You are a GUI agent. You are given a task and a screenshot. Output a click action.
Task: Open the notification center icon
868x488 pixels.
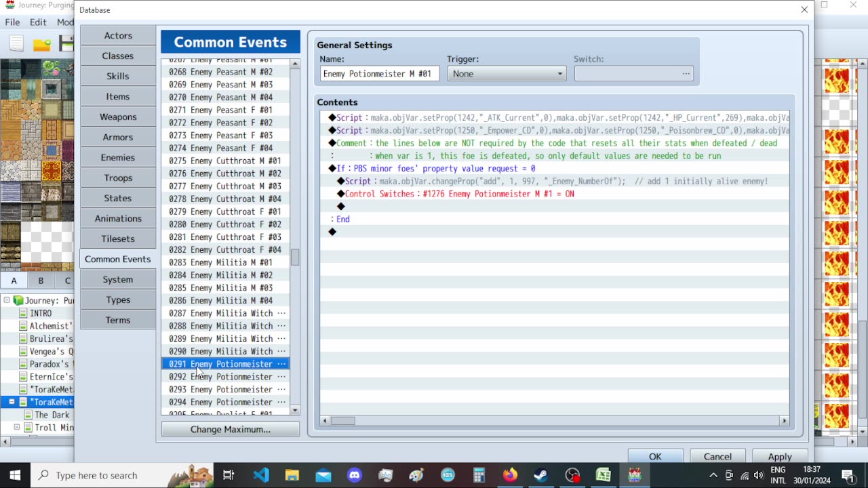848,475
